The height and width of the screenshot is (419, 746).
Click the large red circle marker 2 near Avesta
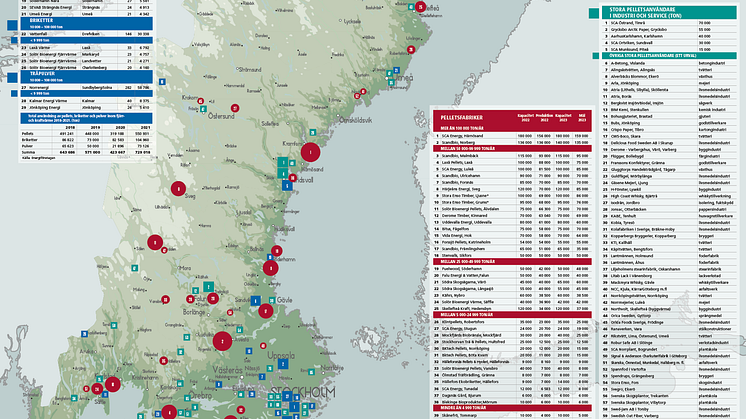coord(222,341)
